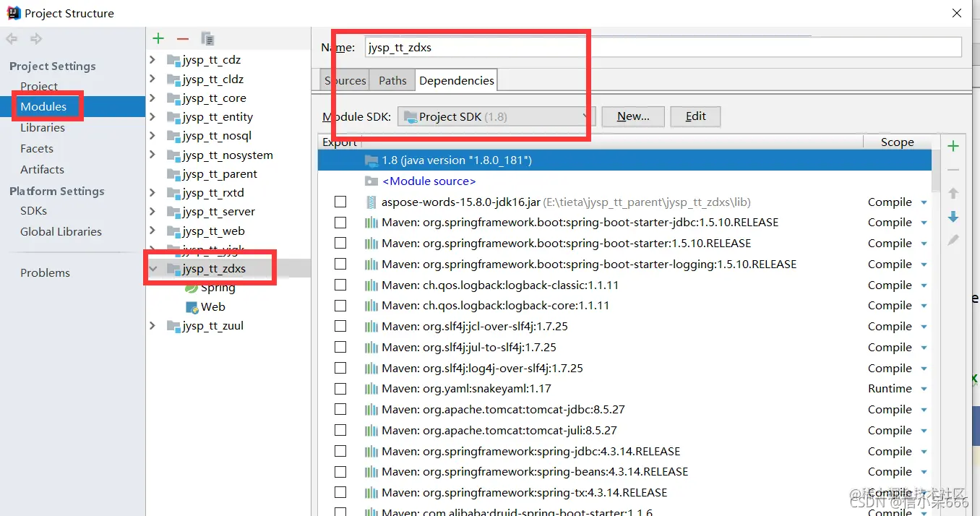Expand the jysp_tt_server module
The image size is (980, 516).
[x=152, y=212]
